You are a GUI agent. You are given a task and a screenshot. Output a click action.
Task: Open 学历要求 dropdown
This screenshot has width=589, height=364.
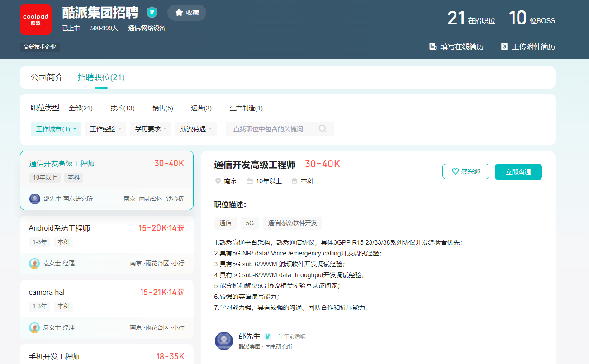[151, 129]
